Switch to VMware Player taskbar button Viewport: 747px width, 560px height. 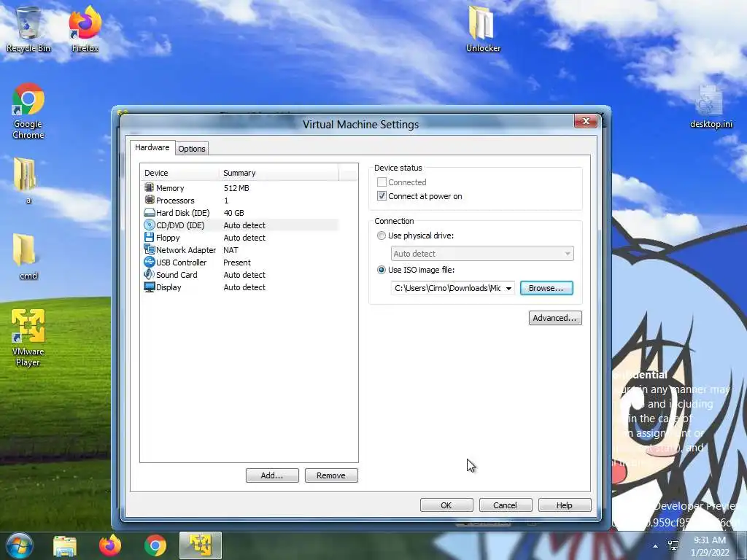pos(201,545)
